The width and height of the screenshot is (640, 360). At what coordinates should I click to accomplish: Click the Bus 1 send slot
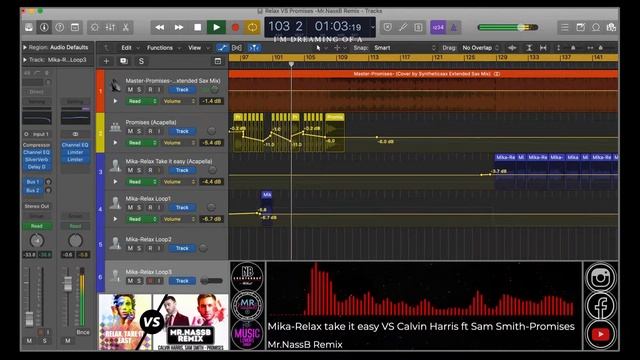click(33, 182)
